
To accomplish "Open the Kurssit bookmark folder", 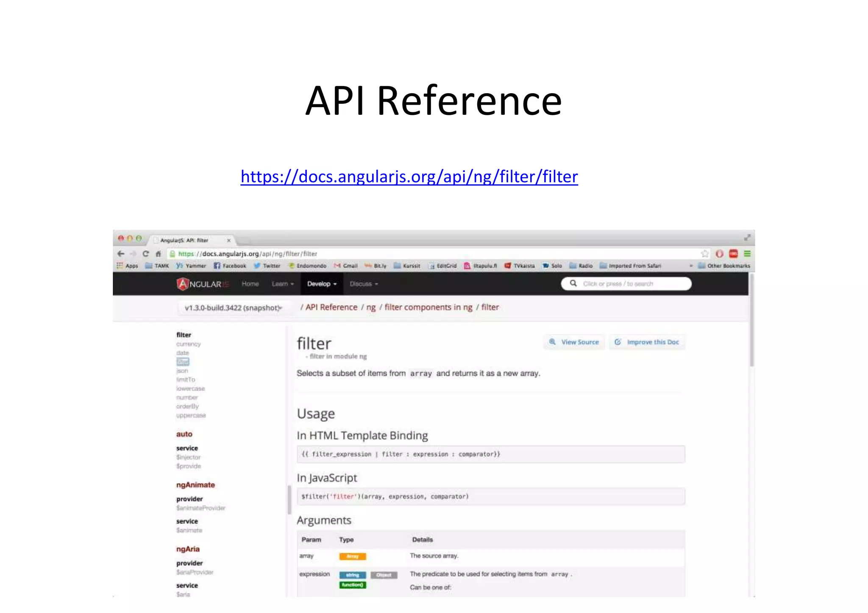I will point(407,266).
